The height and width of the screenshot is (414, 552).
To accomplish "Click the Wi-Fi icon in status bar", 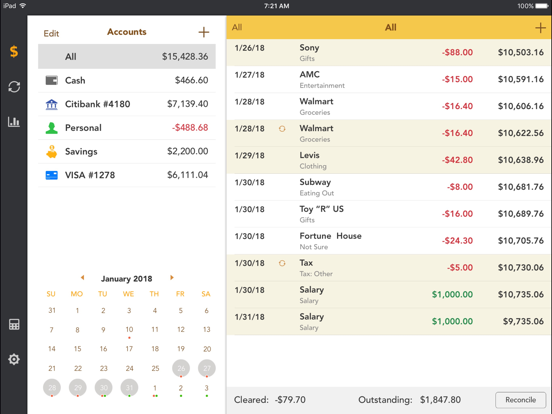I will coord(23,6).
